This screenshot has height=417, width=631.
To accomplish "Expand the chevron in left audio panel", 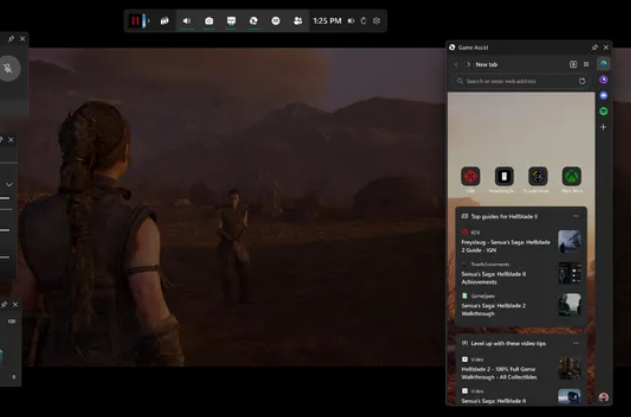I will tap(9, 185).
